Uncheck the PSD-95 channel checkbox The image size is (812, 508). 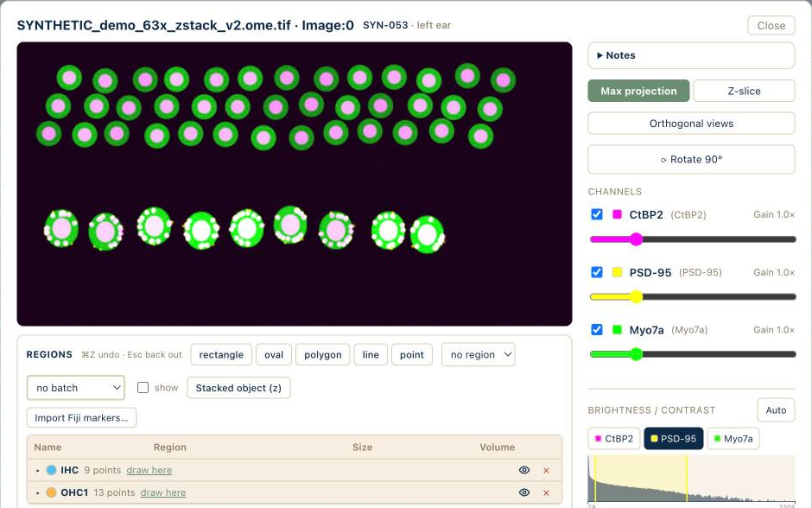tap(597, 272)
